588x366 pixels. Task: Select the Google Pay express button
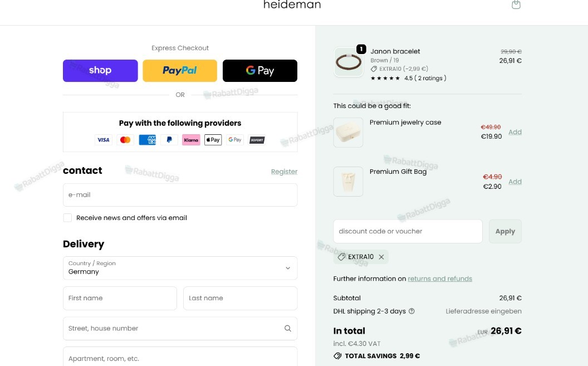coord(260,71)
